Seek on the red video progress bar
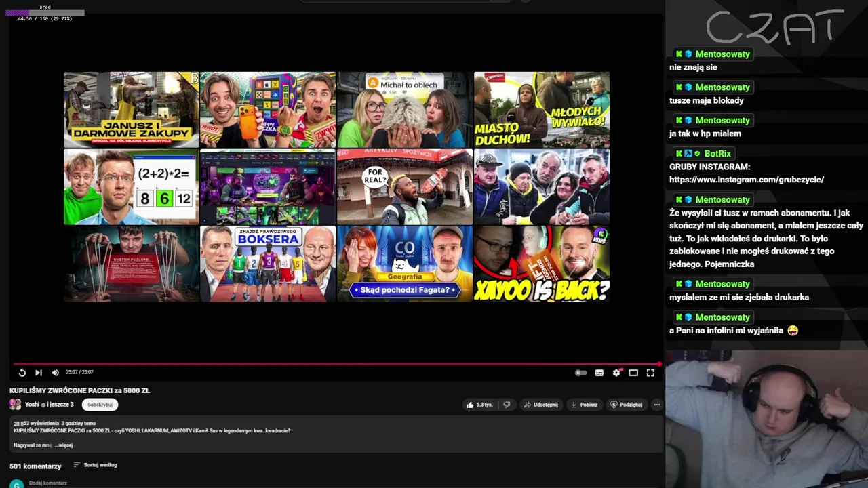The height and width of the screenshot is (488, 868). (x=336, y=364)
